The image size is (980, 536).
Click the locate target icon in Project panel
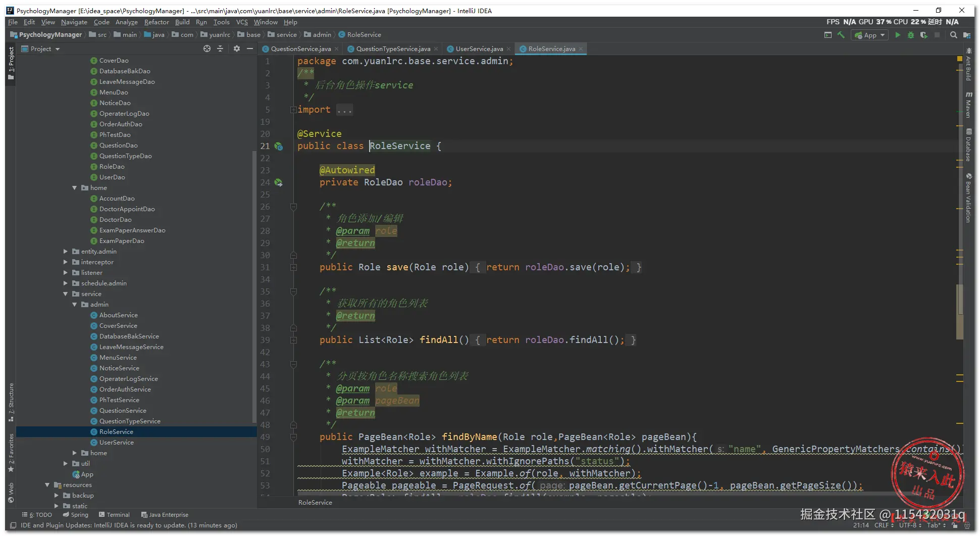click(207, 48)
